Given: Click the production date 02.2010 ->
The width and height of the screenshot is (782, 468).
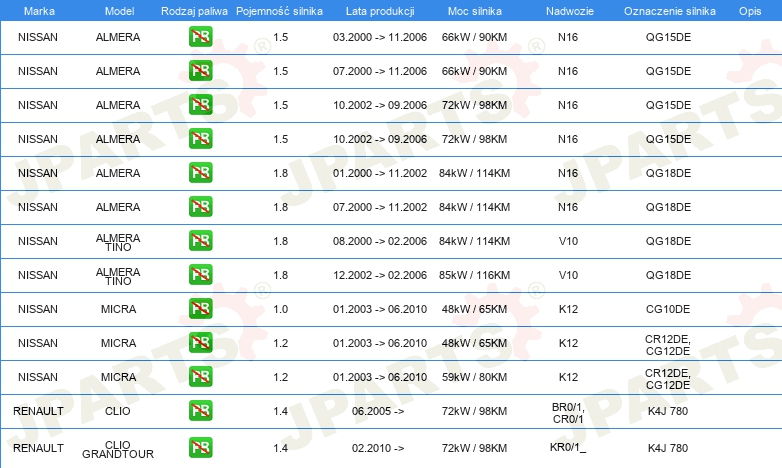Looking at the screenshot, I should pyautogui.click(x=378, y=448).
